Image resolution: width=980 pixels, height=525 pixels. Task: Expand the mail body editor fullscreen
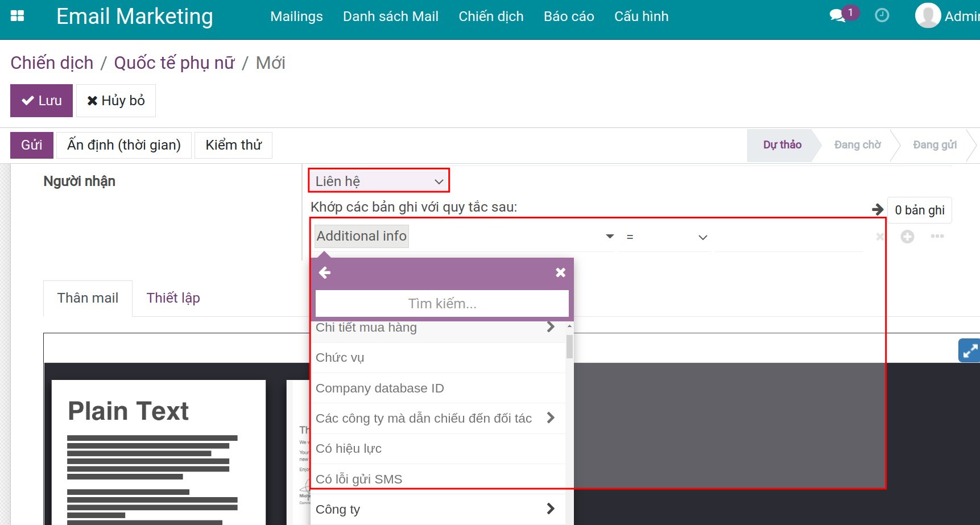pyautogui.click(x=969, y=350)
